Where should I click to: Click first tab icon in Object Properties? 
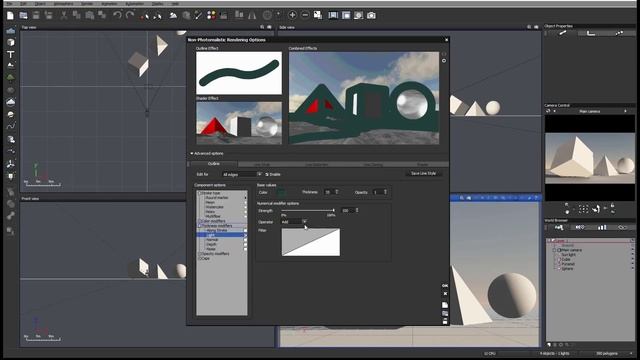[563, 33]
